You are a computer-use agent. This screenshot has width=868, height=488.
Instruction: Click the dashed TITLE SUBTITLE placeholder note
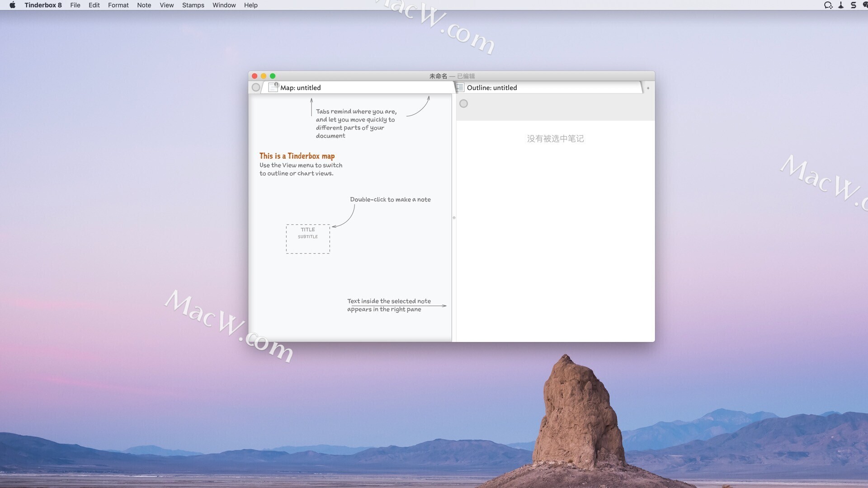(x=308, y=239)
